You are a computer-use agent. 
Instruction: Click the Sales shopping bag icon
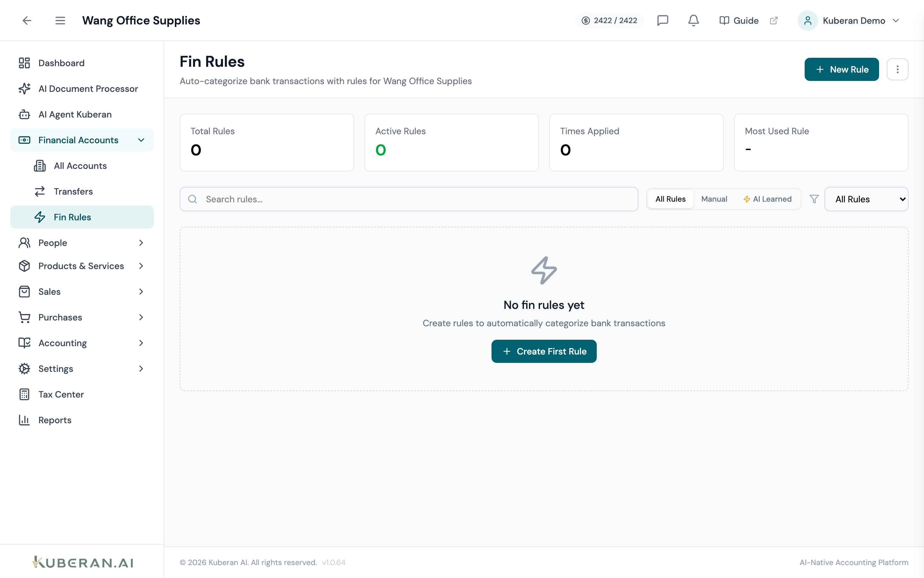click(24, 292)
